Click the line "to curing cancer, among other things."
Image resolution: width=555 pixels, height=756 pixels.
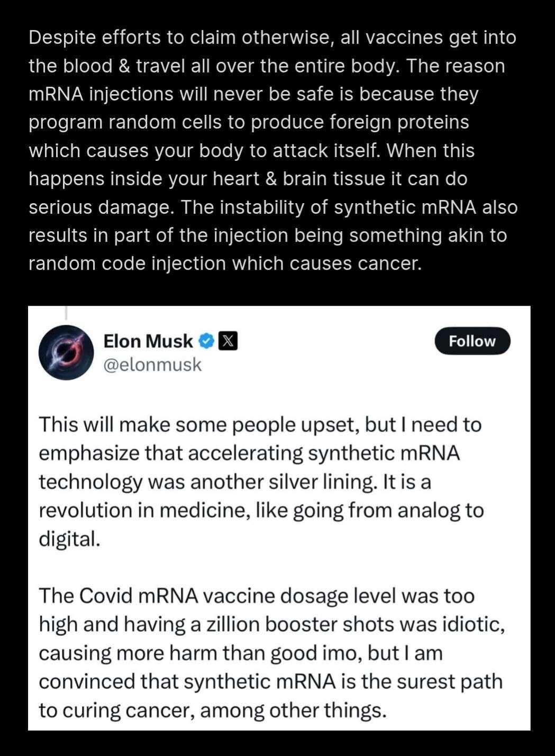213,710
